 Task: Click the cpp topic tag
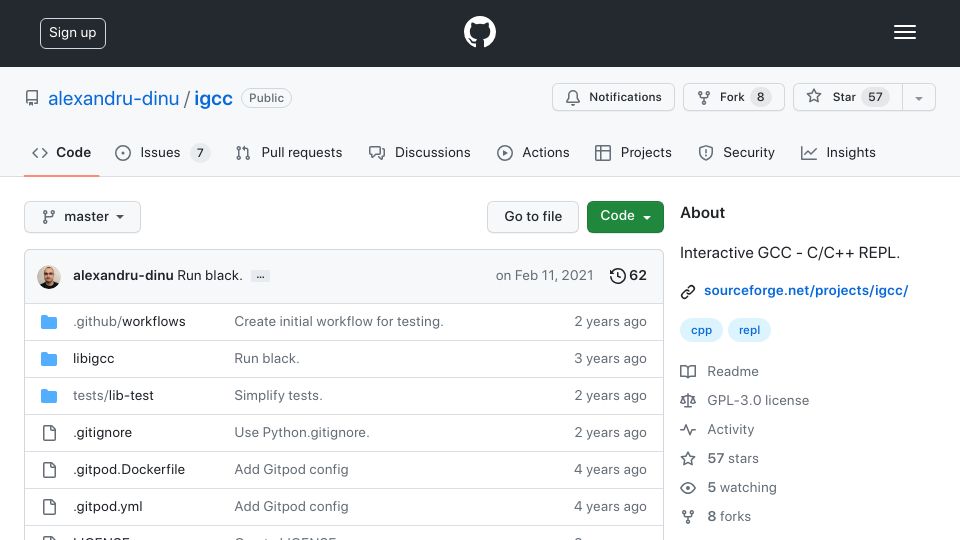tap(701, 331)
